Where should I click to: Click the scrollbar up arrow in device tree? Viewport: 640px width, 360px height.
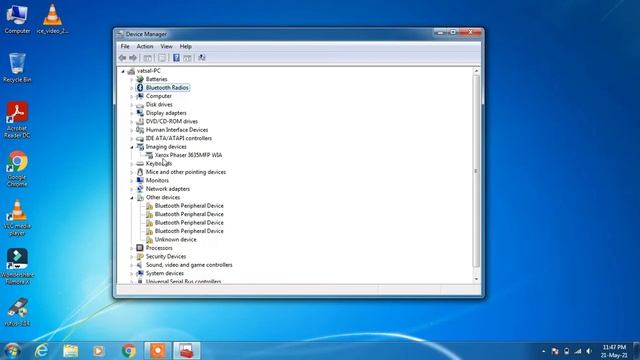click(476, 71)
